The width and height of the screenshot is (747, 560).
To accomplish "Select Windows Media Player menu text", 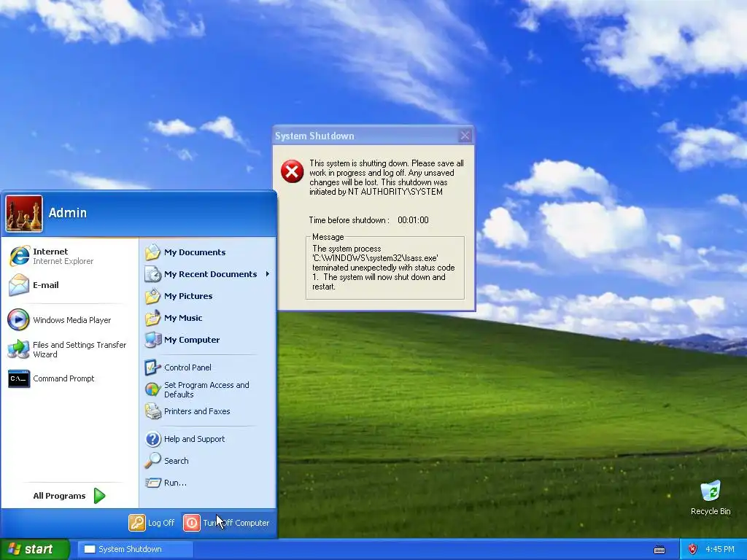I will coord(72,320).
